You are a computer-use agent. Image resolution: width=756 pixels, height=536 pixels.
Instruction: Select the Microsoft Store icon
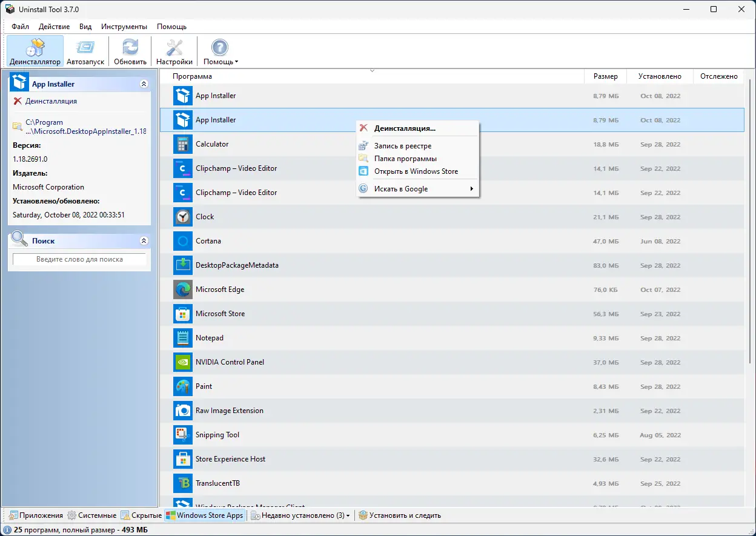click(183, 314)
